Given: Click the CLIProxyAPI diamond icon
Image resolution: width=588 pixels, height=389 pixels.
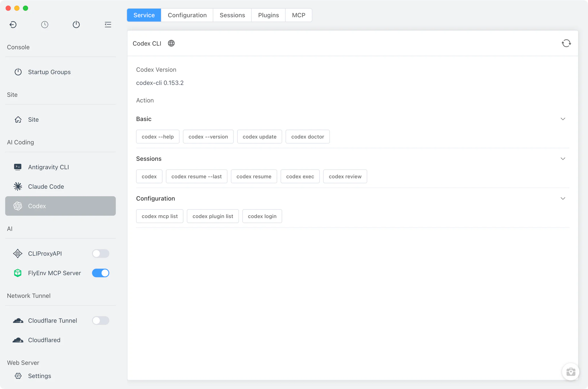Looking at the screenshot, I should coord(18,253).
